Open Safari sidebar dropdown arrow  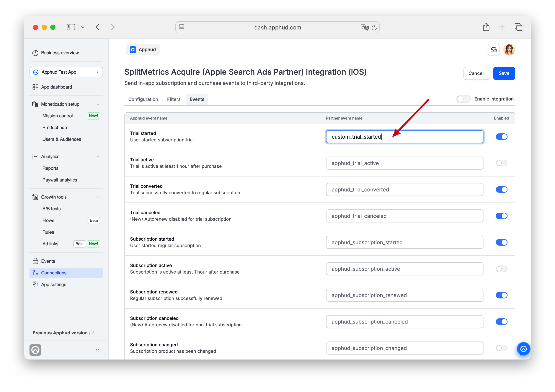(x=83, y=27)
